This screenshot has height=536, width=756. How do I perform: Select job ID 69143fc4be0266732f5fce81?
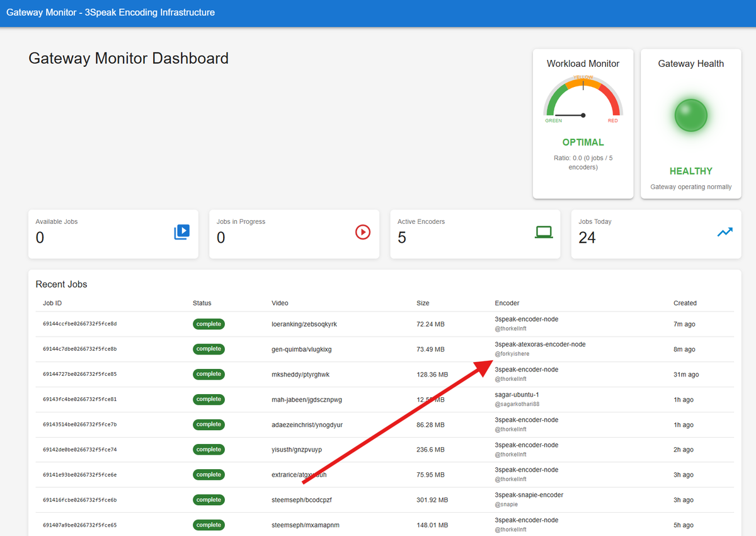[80, 400]
